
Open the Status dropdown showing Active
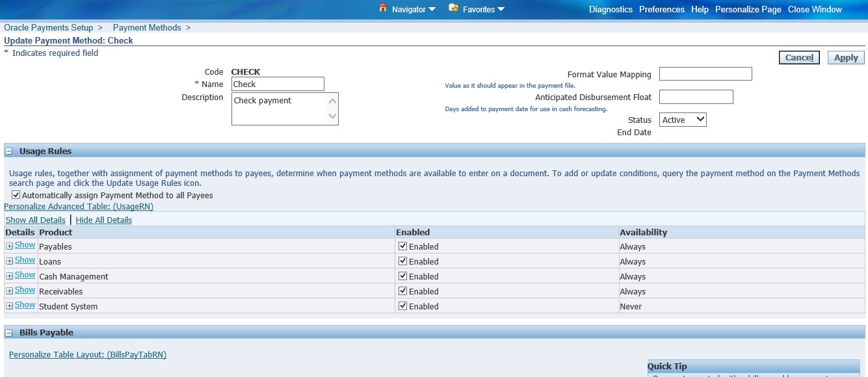coord(683,119)
